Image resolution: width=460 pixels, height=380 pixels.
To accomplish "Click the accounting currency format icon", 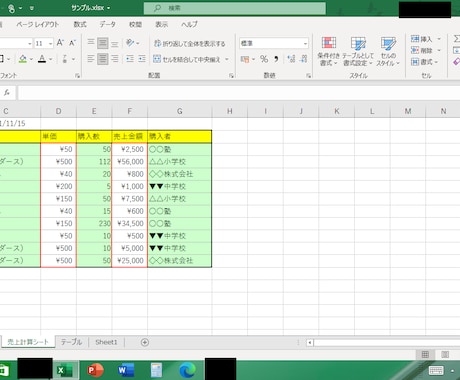I will coord(245,59).
